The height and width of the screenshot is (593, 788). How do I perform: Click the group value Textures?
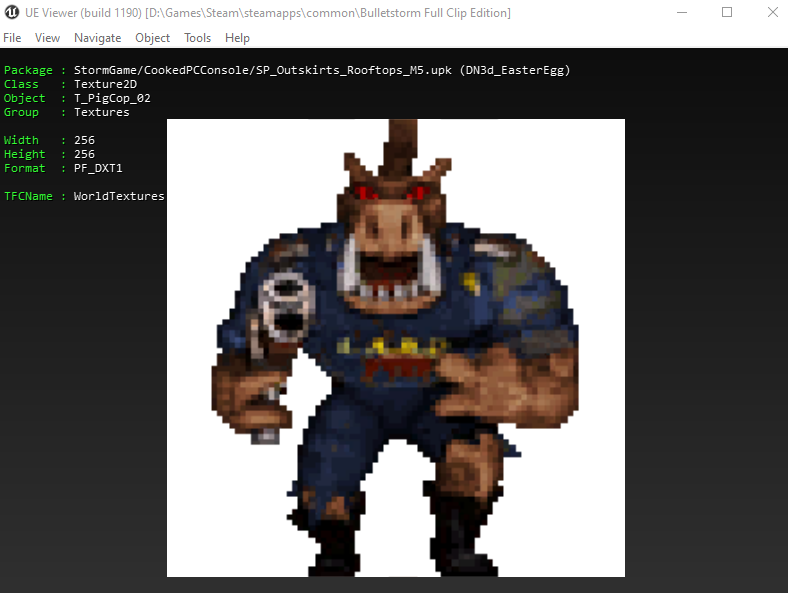pyautogui.click(x=102, y=112)
